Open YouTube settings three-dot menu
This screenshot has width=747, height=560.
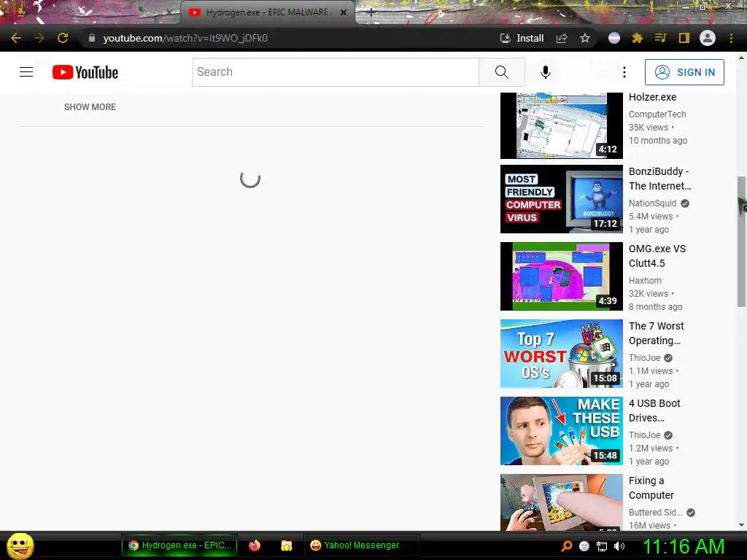tap(624, 72)
